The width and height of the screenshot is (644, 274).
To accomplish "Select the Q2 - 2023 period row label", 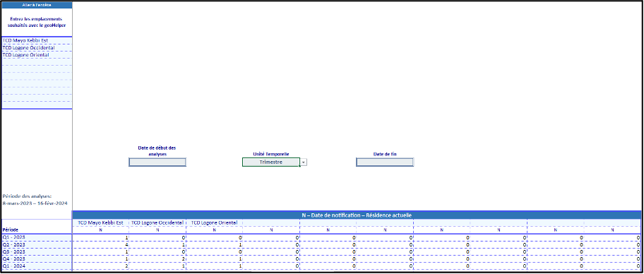I will (37, 244).
